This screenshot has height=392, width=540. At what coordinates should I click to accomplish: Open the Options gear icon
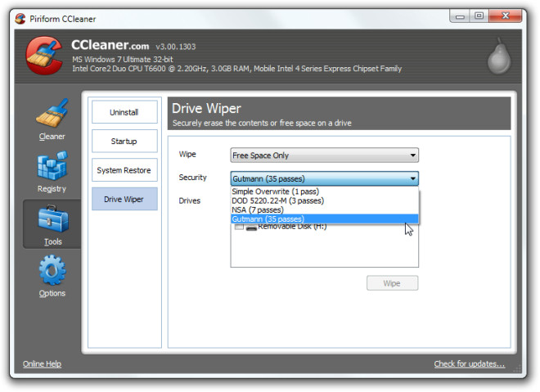point(52,270)
